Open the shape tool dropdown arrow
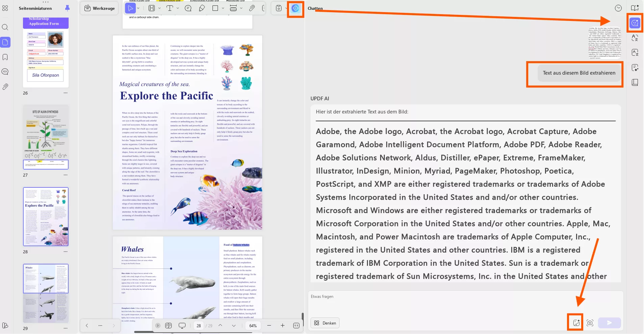 (x=223, y=8)
